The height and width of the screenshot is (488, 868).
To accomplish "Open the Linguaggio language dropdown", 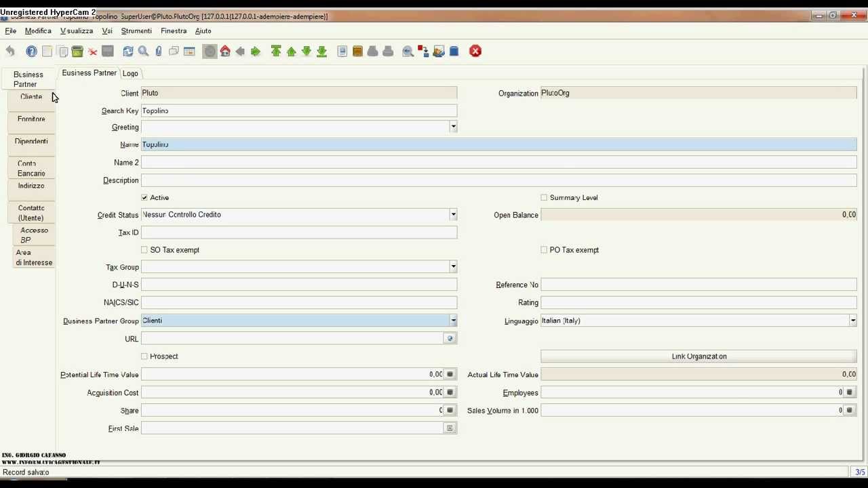I will (852, 321).
